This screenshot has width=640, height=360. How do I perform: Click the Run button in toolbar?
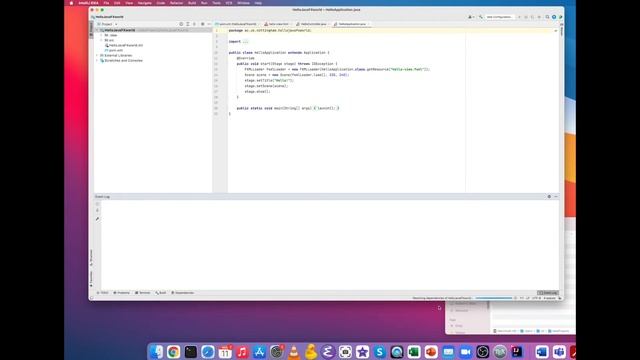(519, 17)
